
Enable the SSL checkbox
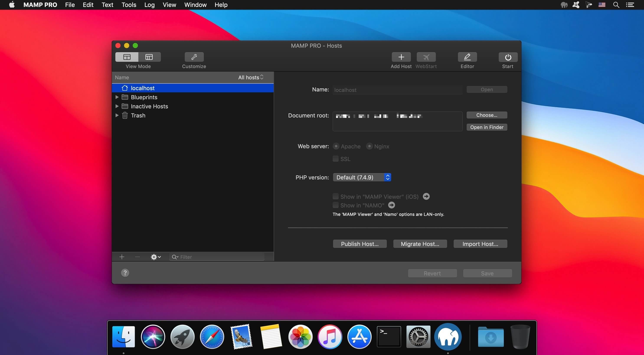(335, 159)
